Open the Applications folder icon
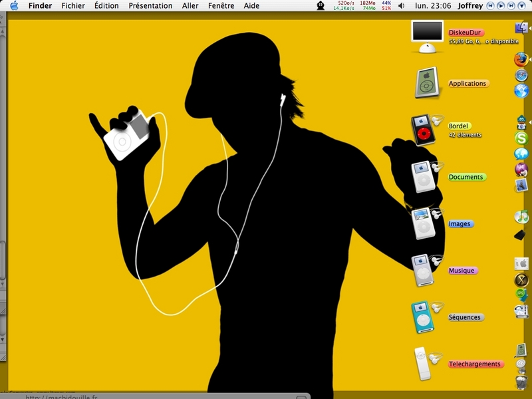This screenshot has height=399, width=532. pyautogui.click(x=427, y=82)
